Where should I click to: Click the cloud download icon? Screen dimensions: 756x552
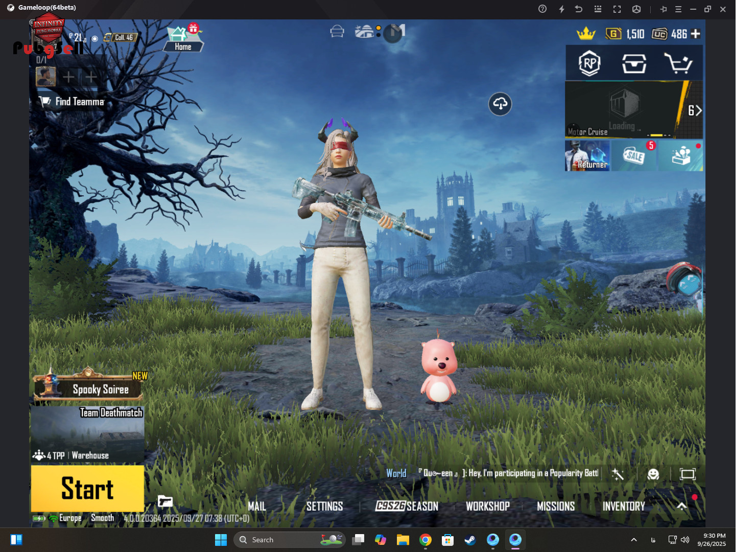[500, 104]
